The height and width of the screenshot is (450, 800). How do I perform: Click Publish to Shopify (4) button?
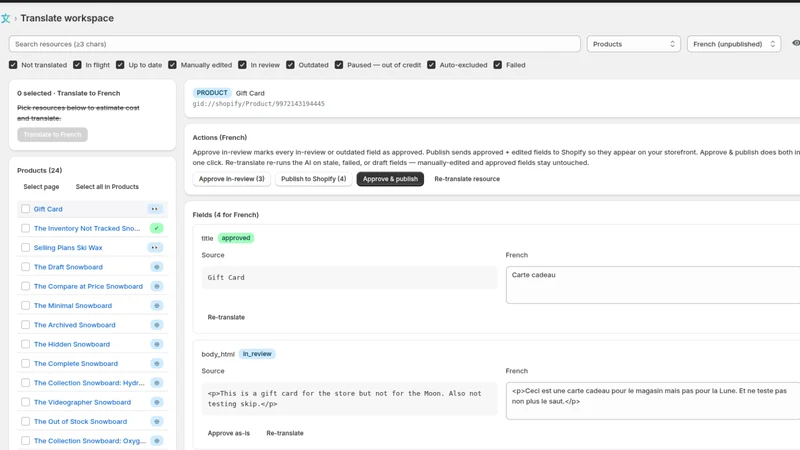pyautogui.click(x=314, y=179)
